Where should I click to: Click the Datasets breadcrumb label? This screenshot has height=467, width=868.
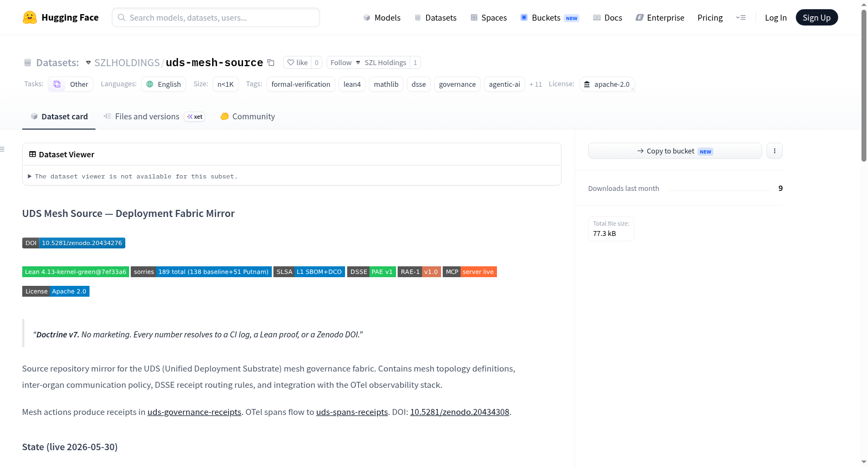pyautogui.click(x=58, y=62)
